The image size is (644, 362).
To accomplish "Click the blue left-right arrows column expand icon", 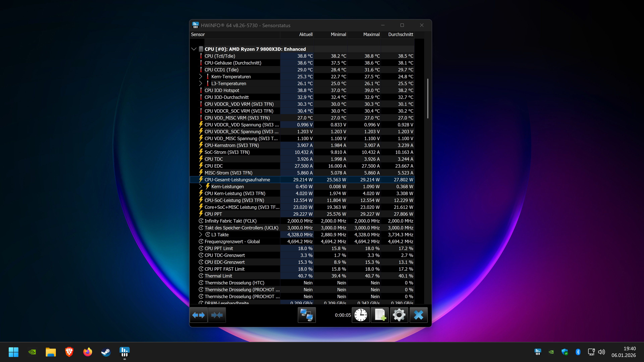I will tap(199, 315).
